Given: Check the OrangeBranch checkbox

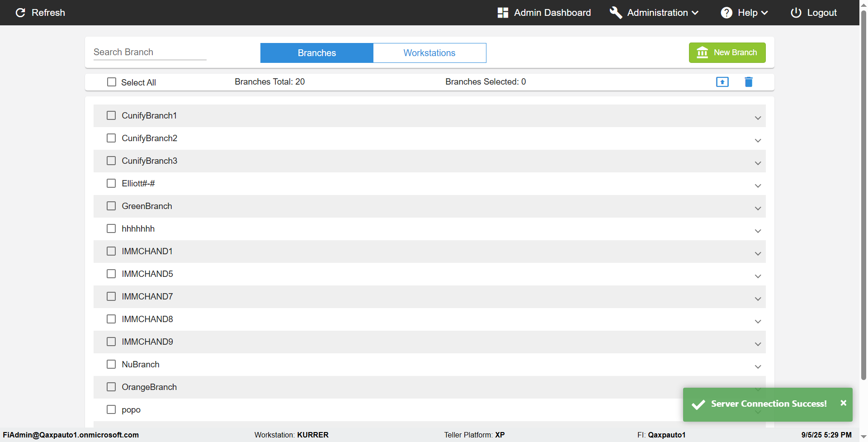Looking at the screenshot, I should click(111, 387).
